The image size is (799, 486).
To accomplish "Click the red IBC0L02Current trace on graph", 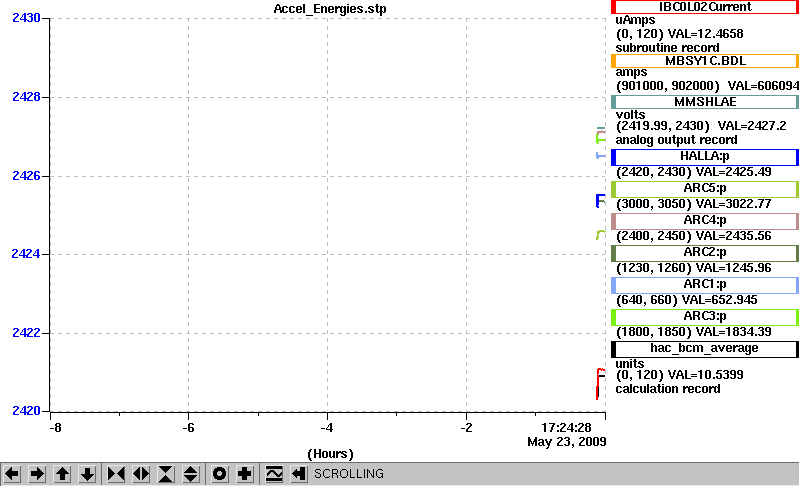I will point(598,382).
